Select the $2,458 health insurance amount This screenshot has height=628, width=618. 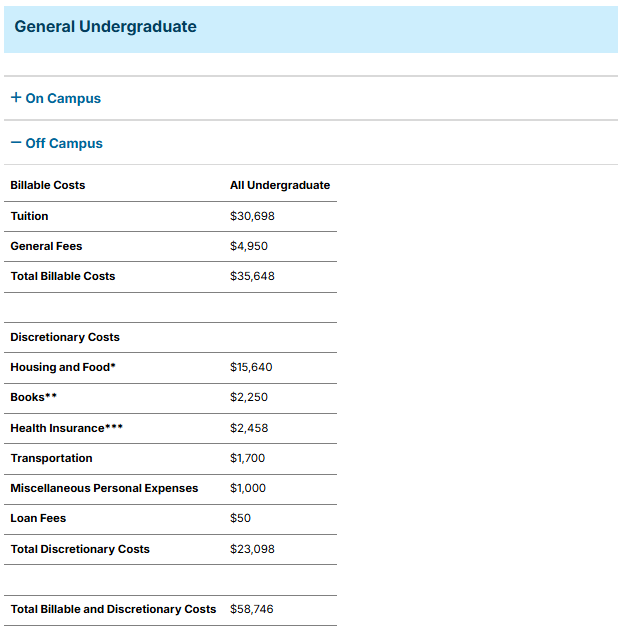coord(249,428)
